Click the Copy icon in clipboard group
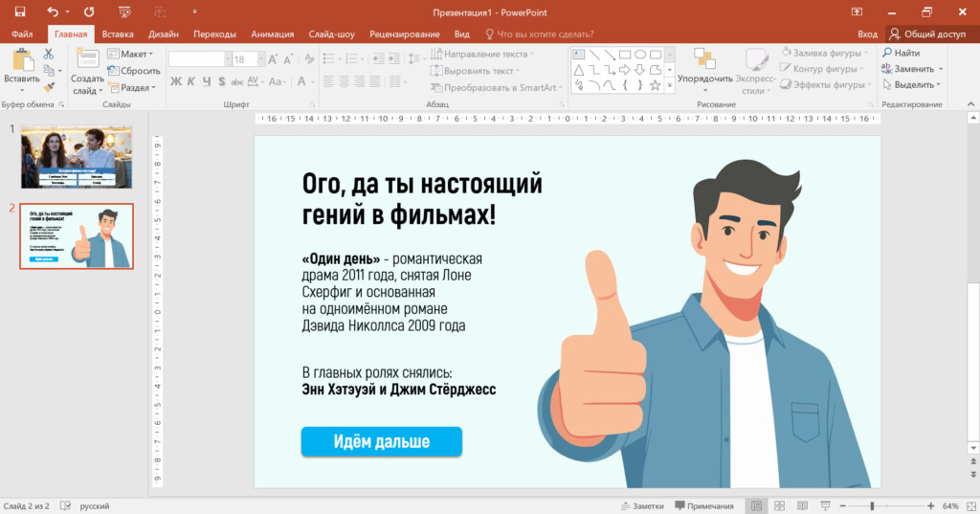The image size is (980, 514). [x=49, y=71]
